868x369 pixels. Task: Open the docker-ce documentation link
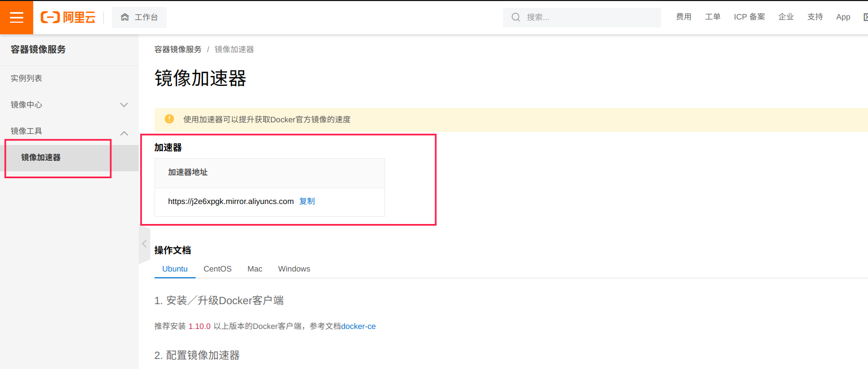(x=359, y=326)
